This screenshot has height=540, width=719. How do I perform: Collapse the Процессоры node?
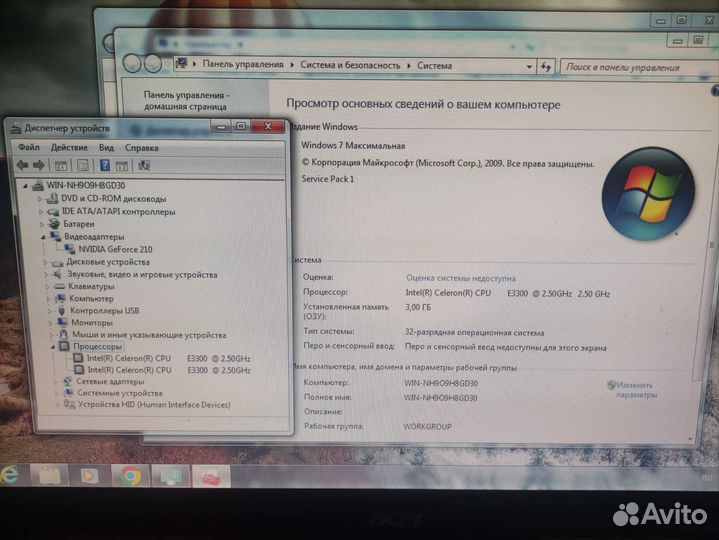tap(53, 347)
